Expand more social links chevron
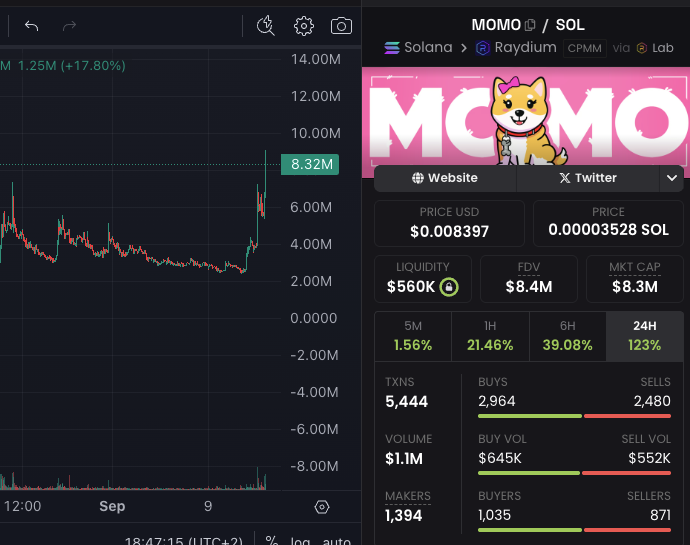This screenshot has width=690, height=545. 672,178
